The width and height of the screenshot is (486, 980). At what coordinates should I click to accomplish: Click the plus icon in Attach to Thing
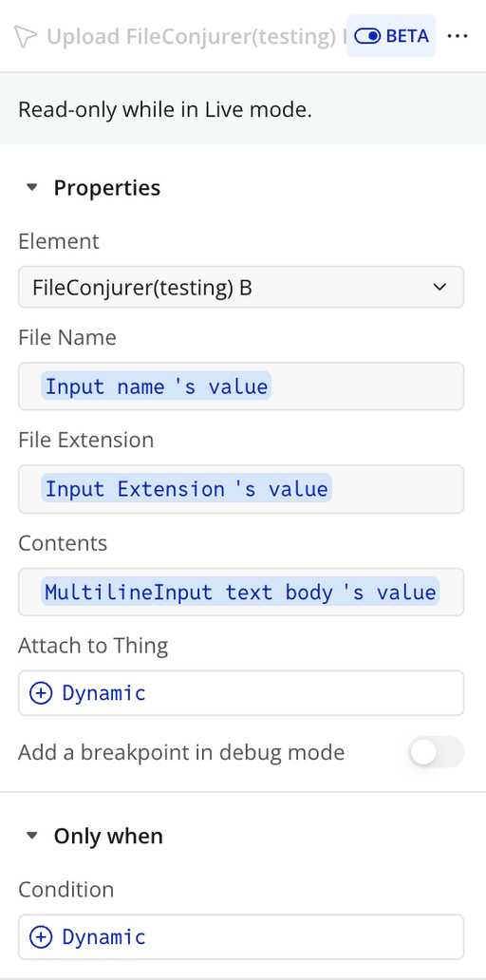click(x=41, y=693)
